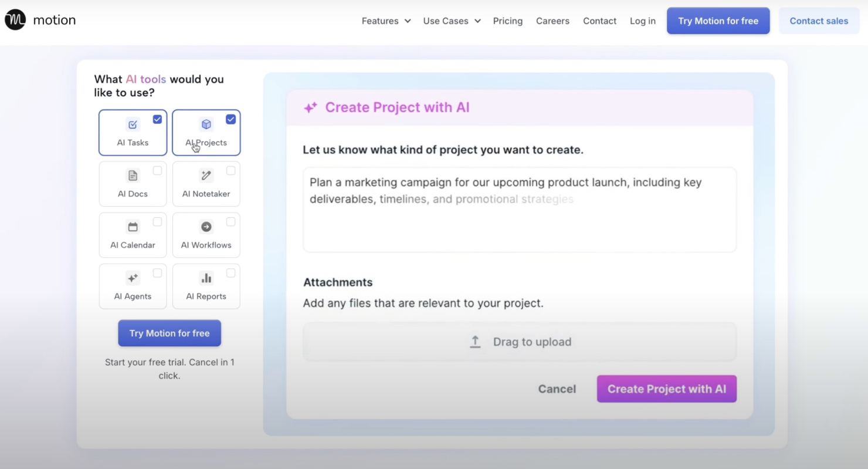Click the AI Tasks label text
The height and width of the screenshot is (469, 868).
(x=133, y=143)
